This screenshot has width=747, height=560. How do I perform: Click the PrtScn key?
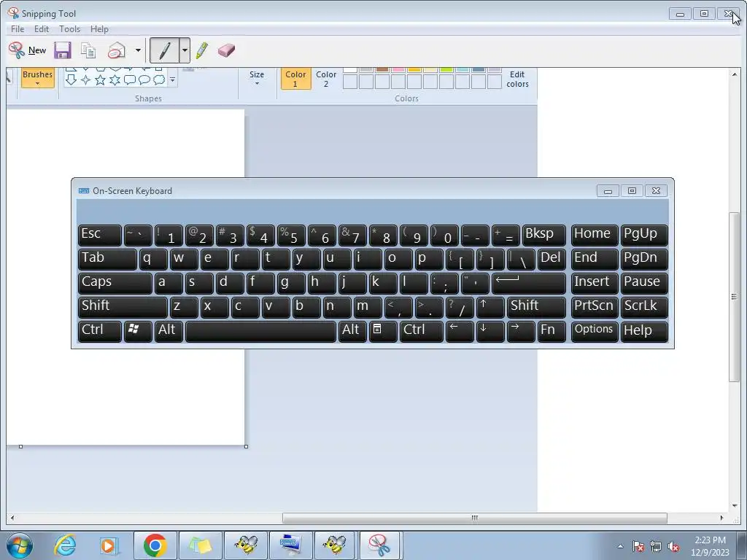[x=594, y=307]
